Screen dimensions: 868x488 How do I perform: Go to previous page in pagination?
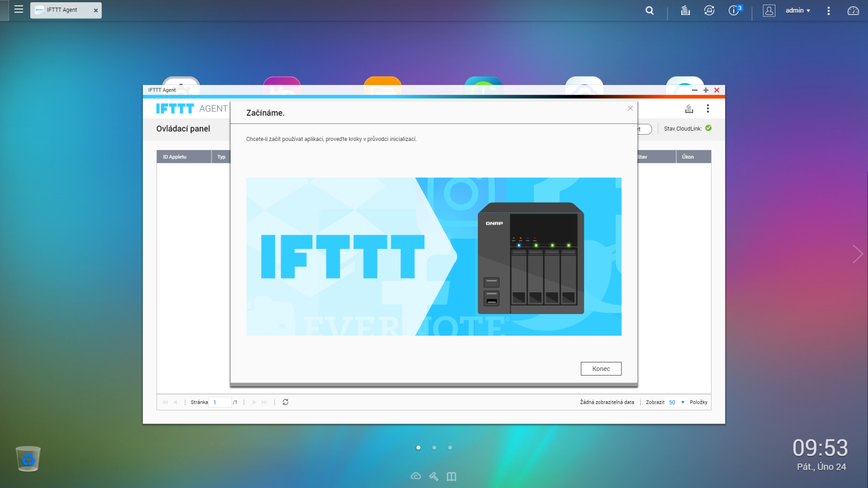pyautogui.click(x=175, y=402)
